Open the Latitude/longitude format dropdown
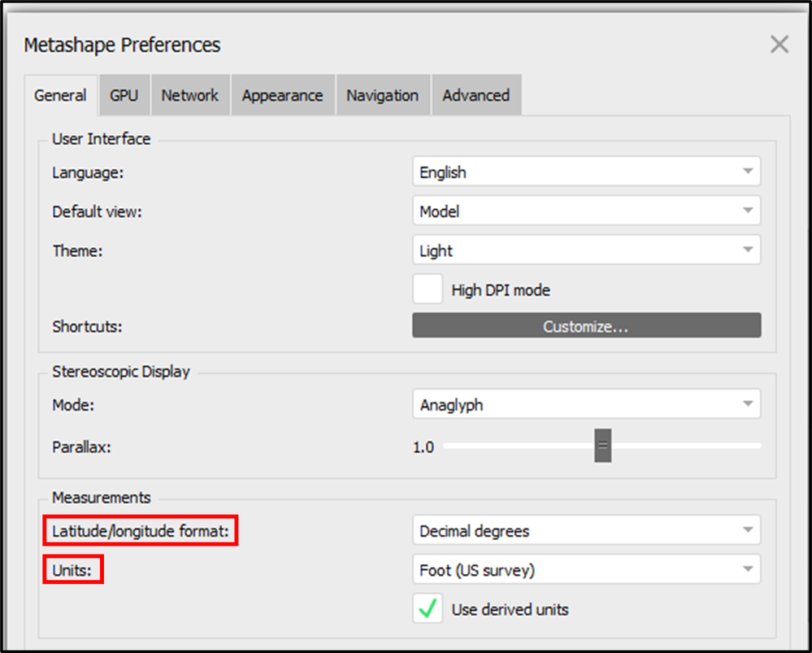Screen dimensions: 812x653 click(586, 530)
